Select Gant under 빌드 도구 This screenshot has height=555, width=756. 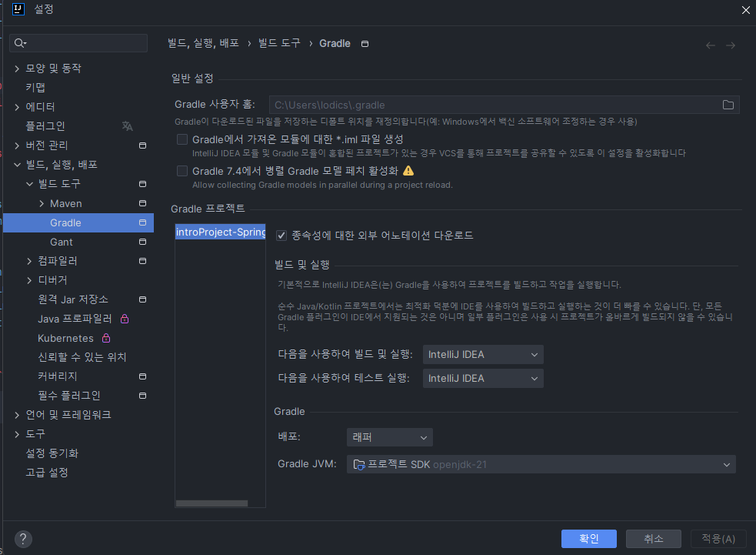(62, 242)
